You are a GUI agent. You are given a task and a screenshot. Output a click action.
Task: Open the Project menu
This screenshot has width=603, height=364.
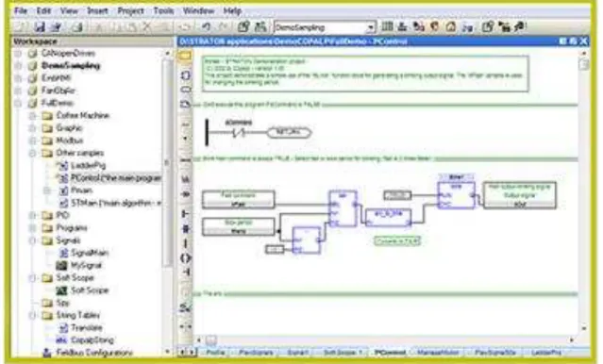click(x=130, y=10)
